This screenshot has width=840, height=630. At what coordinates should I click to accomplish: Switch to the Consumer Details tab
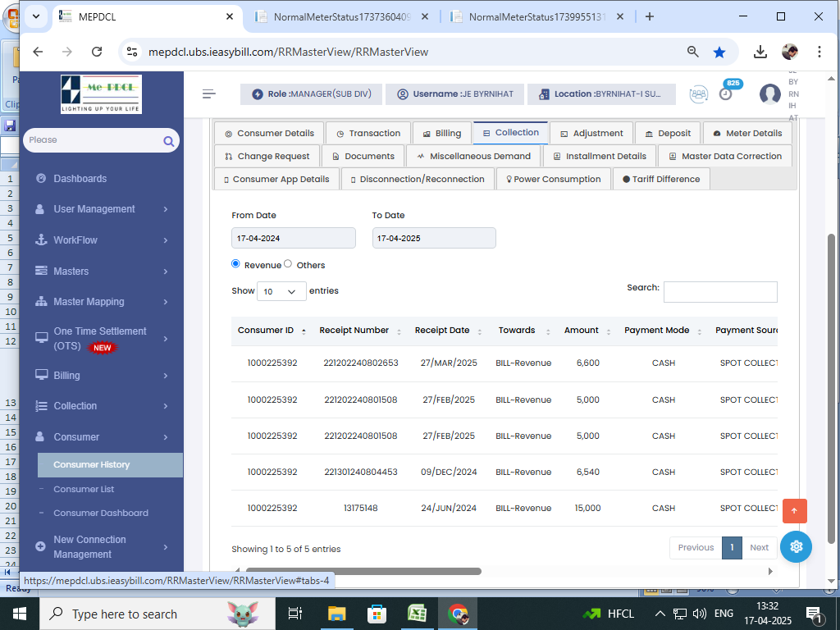tap(269, 134)
